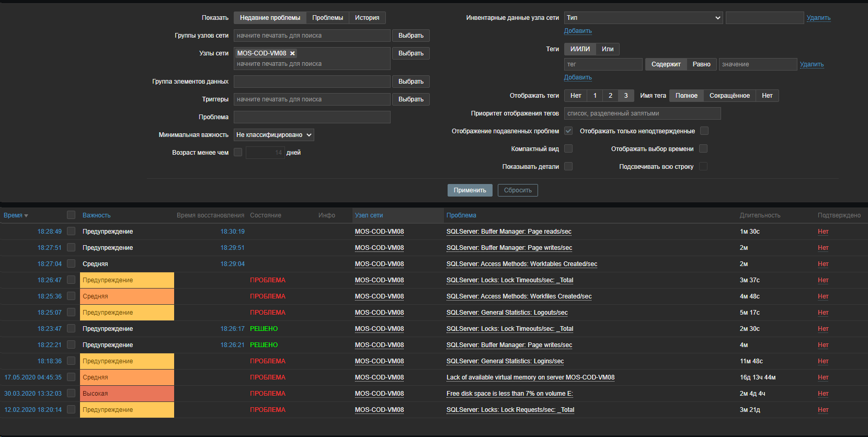The height and width of the screenshot is (437, 868).
Task: Tick the checkbox for the 18:28:49 problem row
Action: [x=71, y=231]
